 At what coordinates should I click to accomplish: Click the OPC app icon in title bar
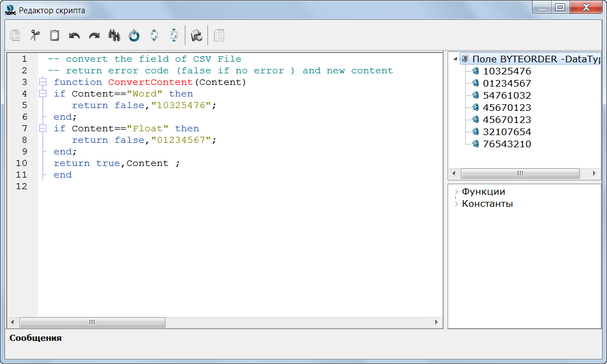(x=10, y=10)
